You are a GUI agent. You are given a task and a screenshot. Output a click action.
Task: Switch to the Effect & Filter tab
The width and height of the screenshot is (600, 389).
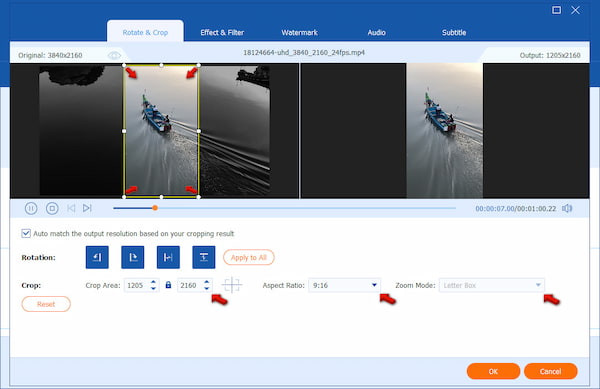222,33
